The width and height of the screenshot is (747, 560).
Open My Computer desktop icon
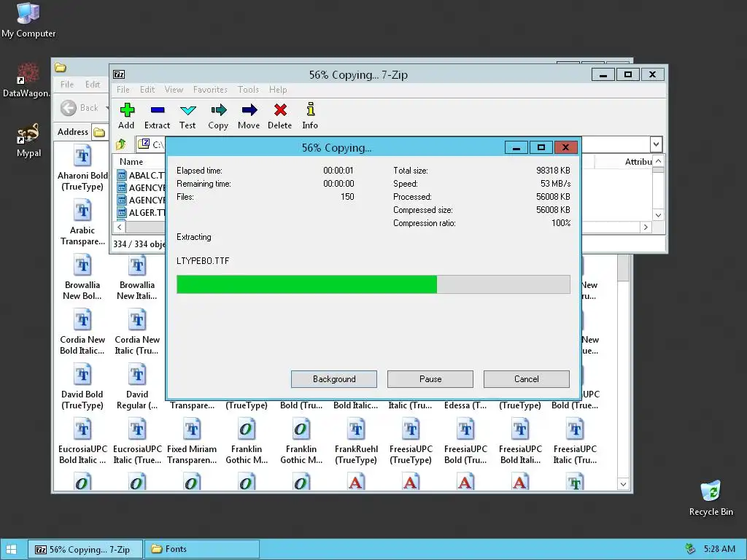[28, 20]
